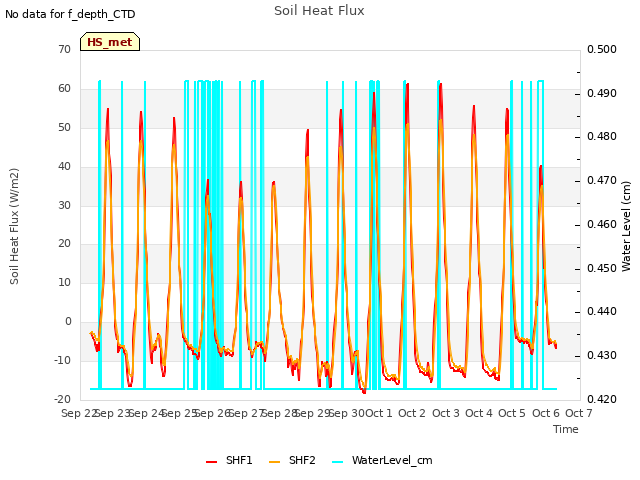Click the Oct 5 date tick label
Viewport: 640px width, 480px height.
512,413
